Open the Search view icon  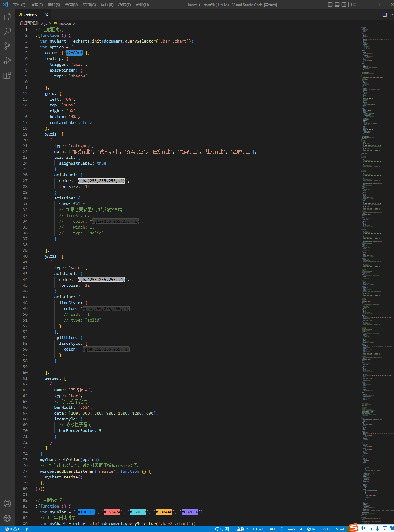[7, 31]
